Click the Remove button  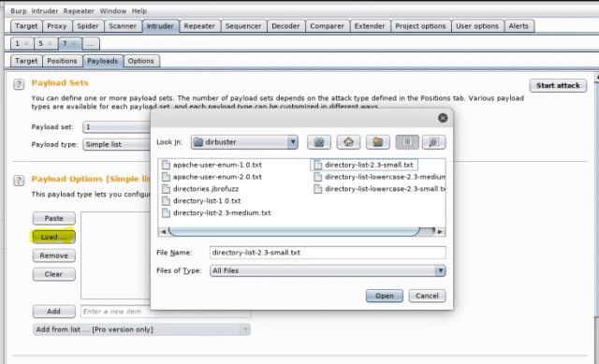pos(54,255)
